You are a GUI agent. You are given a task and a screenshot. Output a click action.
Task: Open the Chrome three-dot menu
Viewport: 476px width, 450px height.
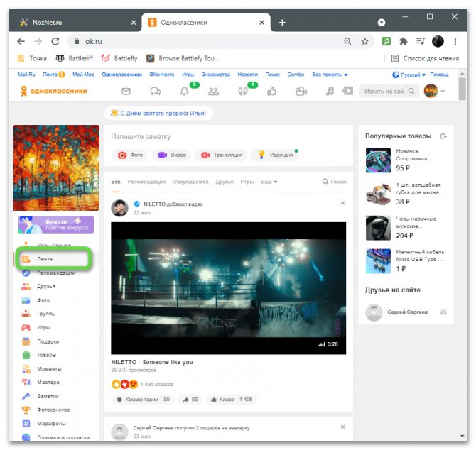[455, 41]
